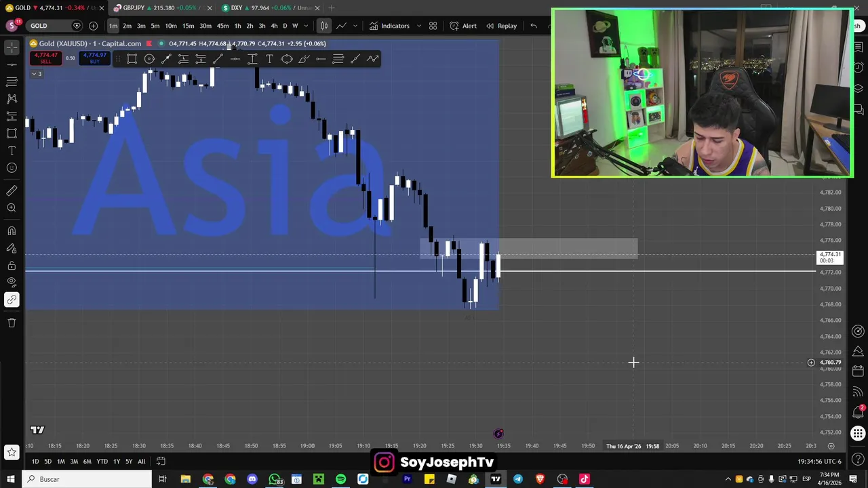Pick diagonal trend line in floating toolbar

tap(218, 59)
